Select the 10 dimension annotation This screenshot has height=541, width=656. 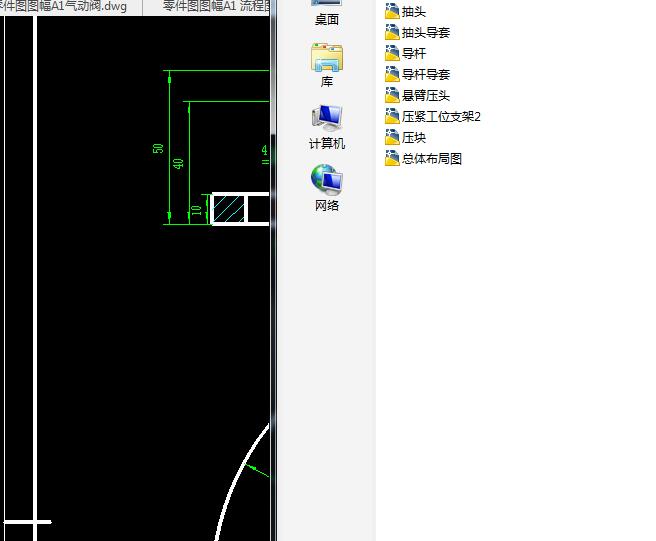pyautogui.click(x=197, y=210)
